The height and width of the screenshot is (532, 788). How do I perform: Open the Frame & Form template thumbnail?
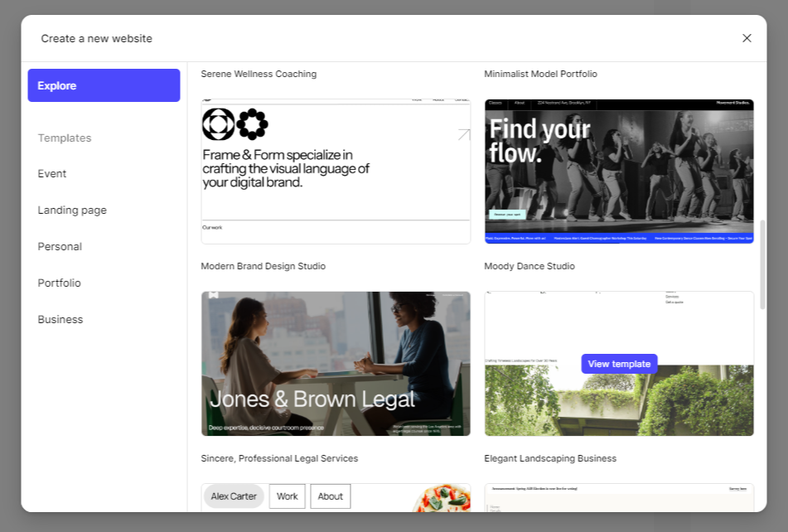pos(336,172)
